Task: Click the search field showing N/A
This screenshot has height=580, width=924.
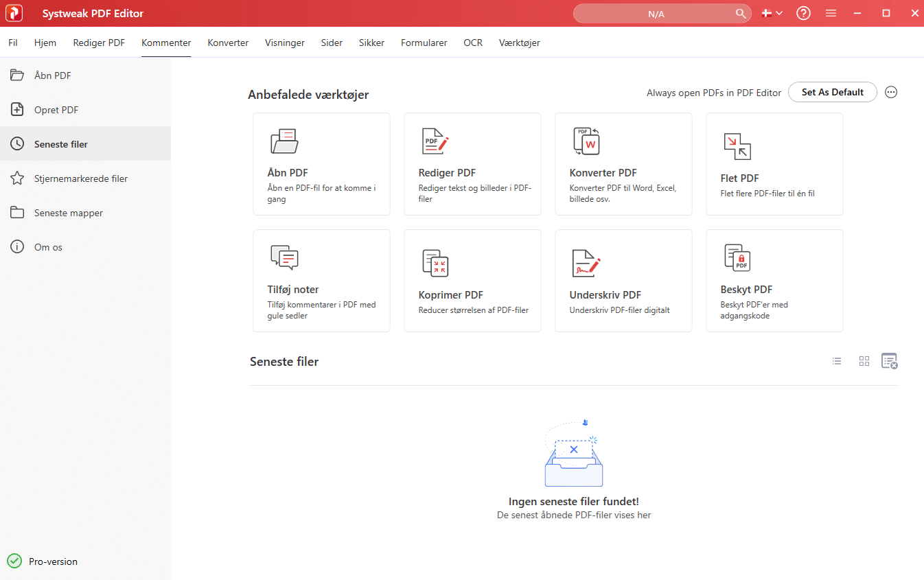Action: click(662, 14)
